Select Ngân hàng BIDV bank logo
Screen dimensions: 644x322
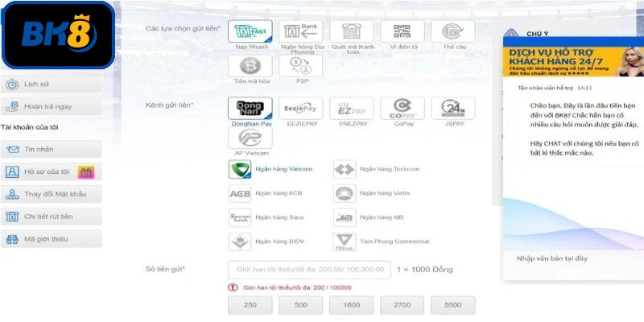(x=240, y=242)
